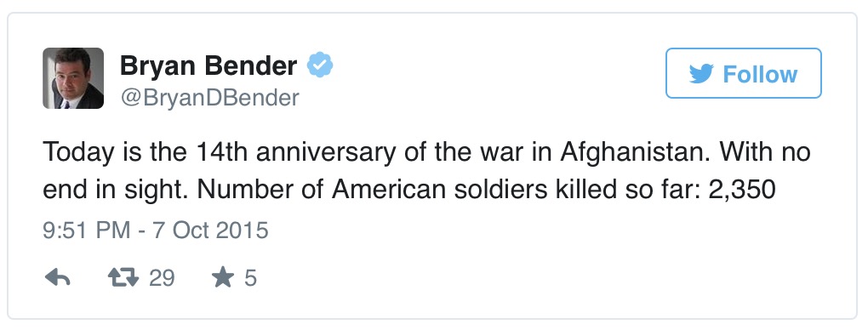Click the blue verified badge

click(320, 65)
